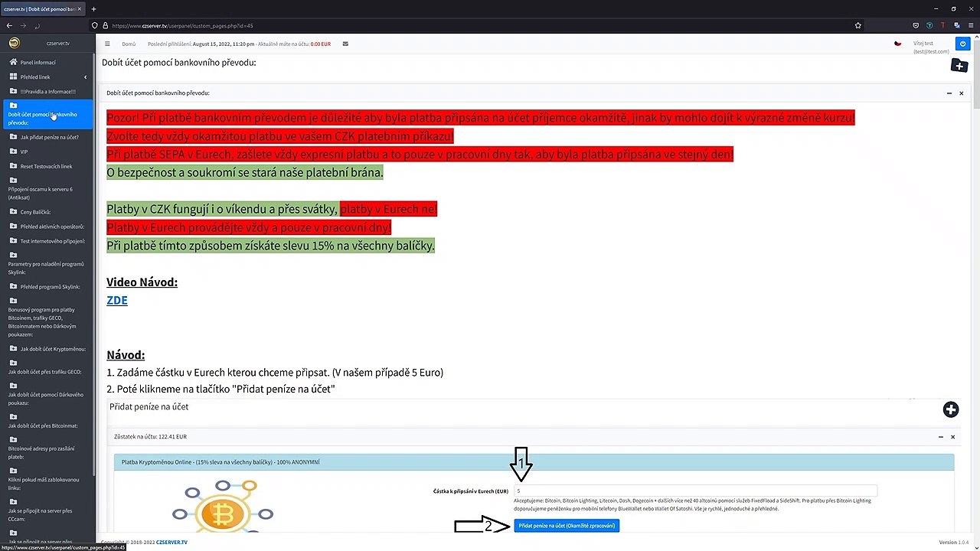
Task: Click the browser translate extension icon
Action: pyautogui.click(x=956, y=25)
